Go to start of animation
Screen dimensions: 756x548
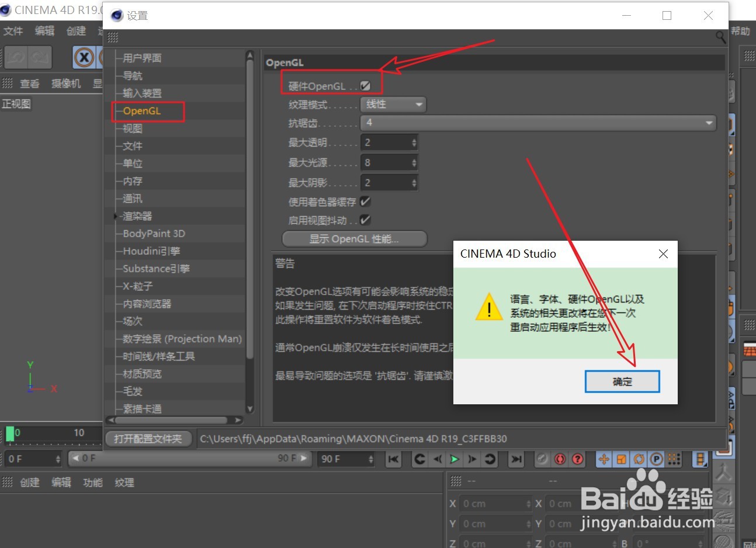(x=393, y=459)
